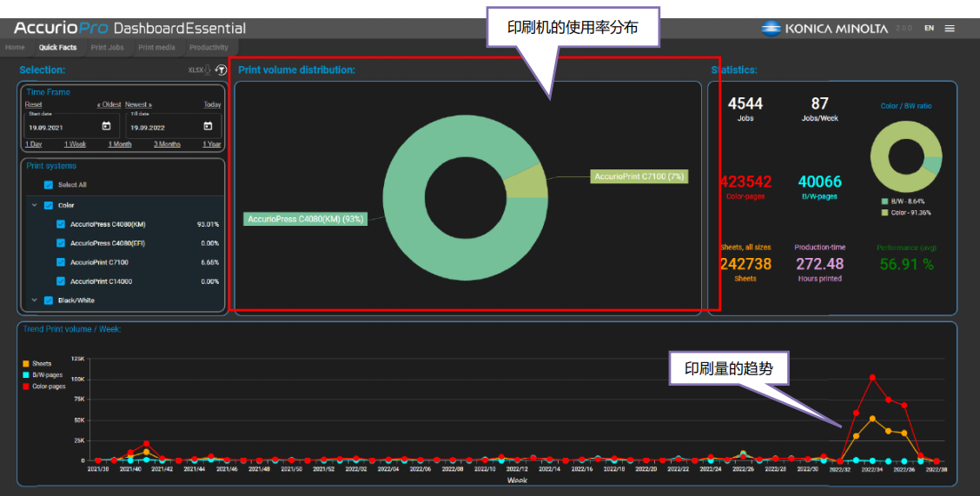Go to the Home tab
The image size is (980, 496).
click(x=15, y=48)
